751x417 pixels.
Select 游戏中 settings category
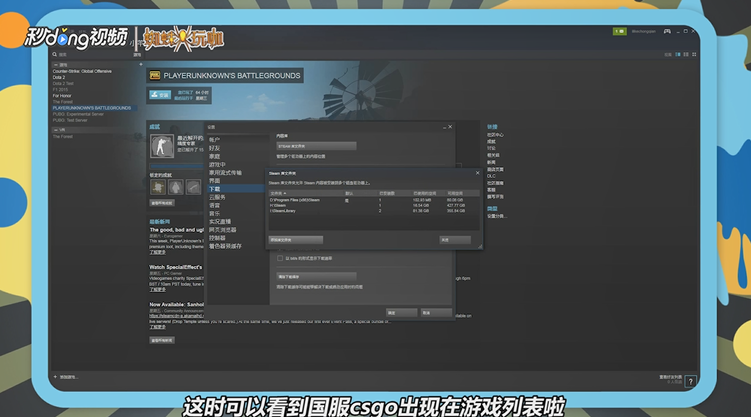click(x=217, y=165)
